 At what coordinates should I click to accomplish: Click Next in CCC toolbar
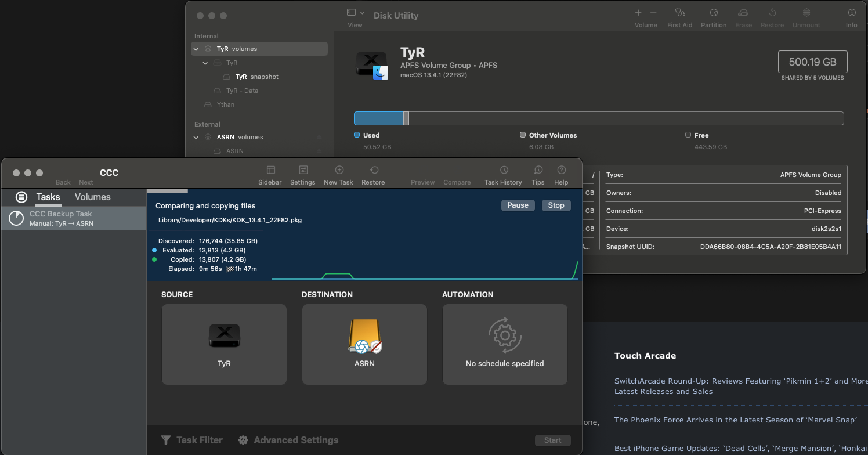(86, 182)
